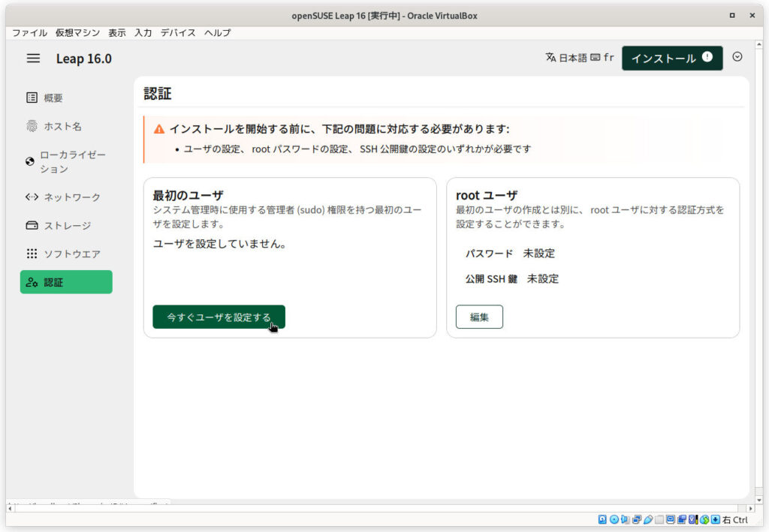This screenshot has height=532, width=769.
Task: Click 今すぐユーザを設定する button
Action: click(x=219, y=317)
